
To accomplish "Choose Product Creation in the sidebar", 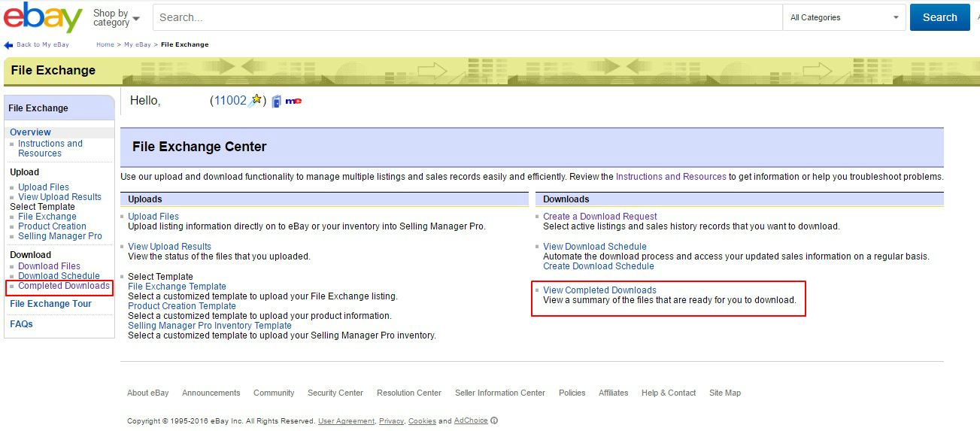I will (52, 226).
